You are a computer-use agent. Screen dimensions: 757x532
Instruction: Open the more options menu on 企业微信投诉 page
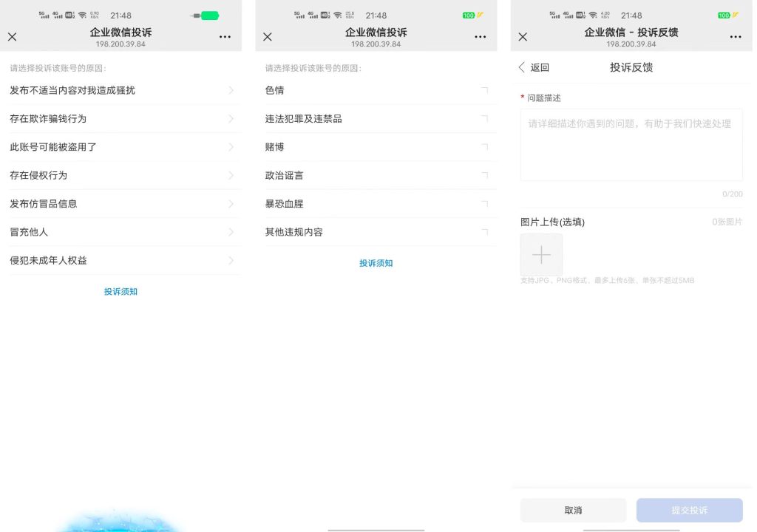click(225, 36)
